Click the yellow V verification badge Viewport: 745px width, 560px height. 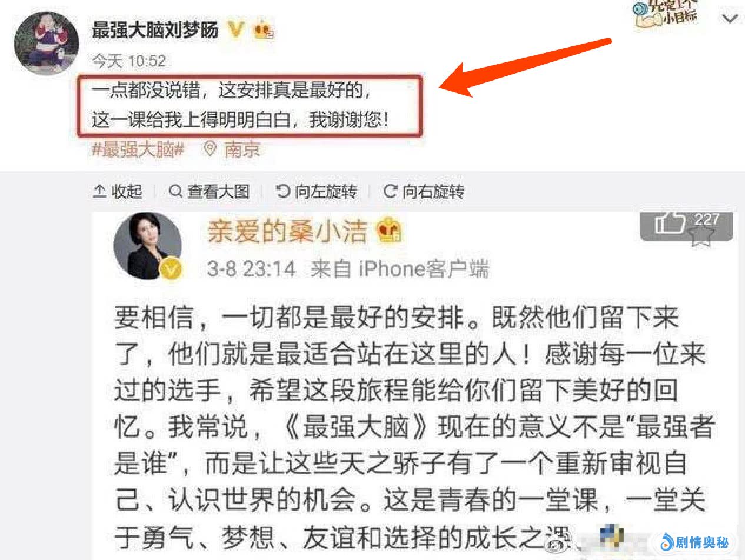click(x=235, y=29)
